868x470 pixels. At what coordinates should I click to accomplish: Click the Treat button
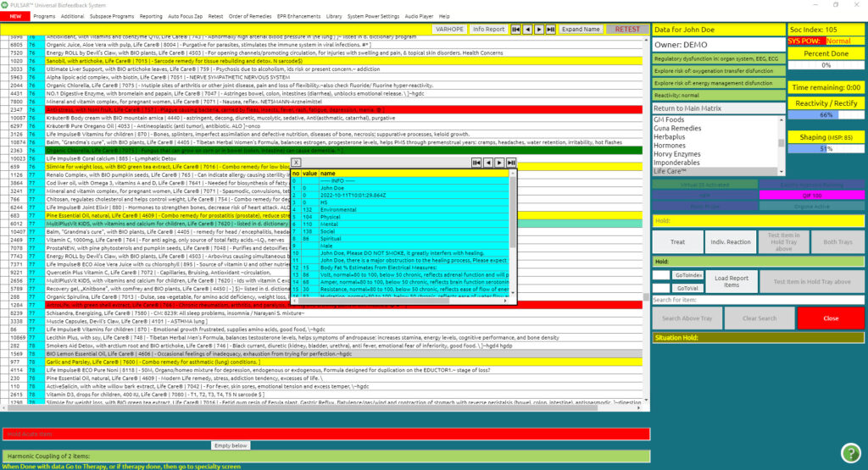pos(677,241)
